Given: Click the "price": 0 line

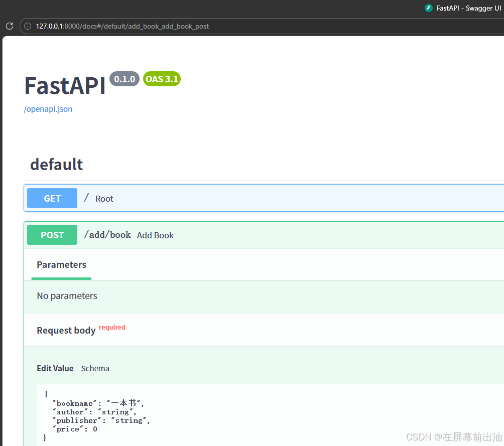Looking at the screenshot, I should [x=75, y=429].
